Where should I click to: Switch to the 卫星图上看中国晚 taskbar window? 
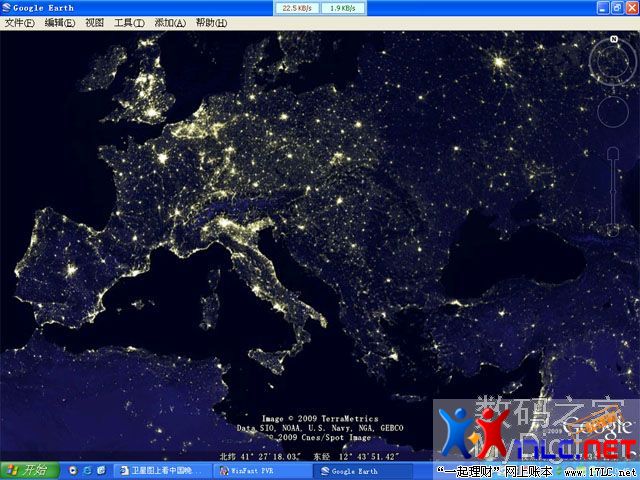click(162, 471)
